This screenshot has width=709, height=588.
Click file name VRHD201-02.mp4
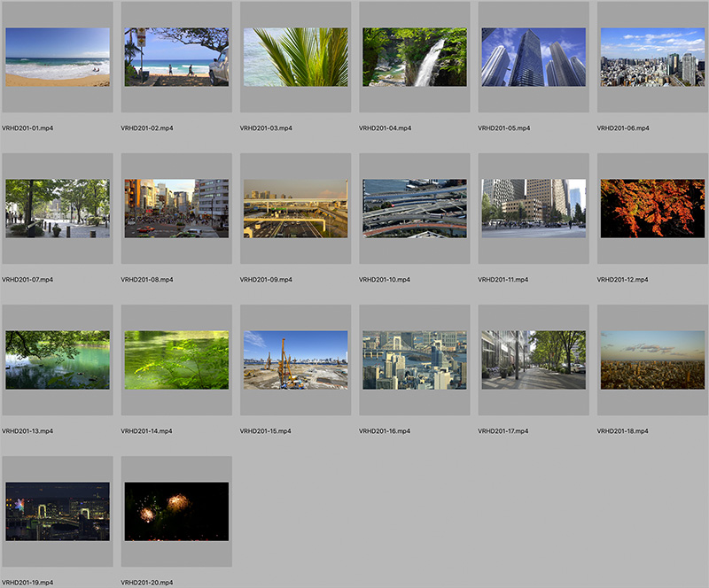[146, 128]
